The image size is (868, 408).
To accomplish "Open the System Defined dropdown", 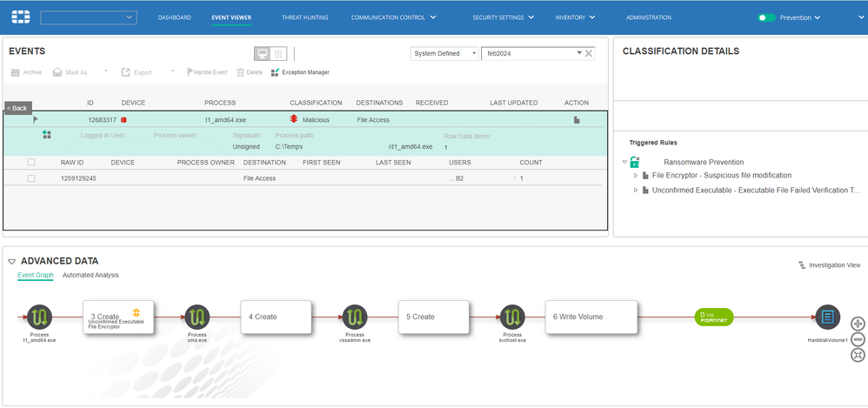I will [444, 54].
